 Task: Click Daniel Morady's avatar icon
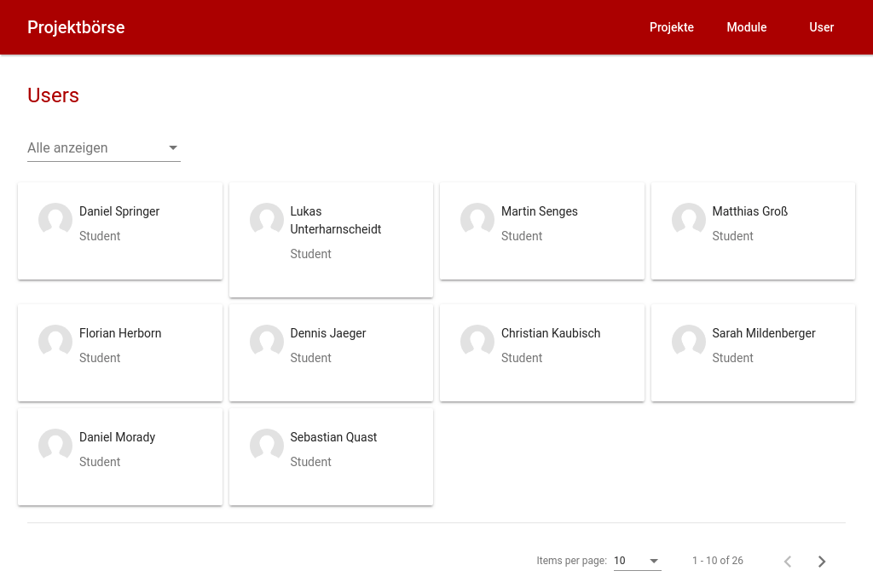click(55, 446)
